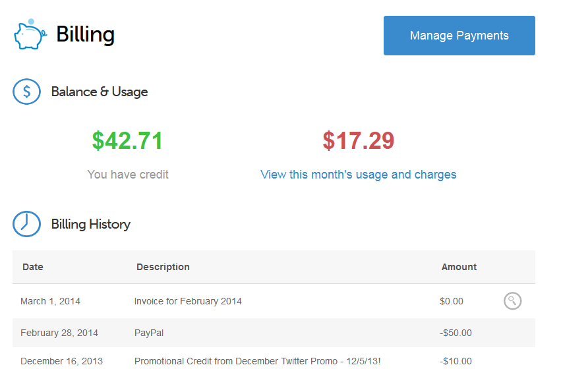Click the Balance & Usage section heading
The height and width of the screenshot is (392, 561).
click(x=100, y=92)
